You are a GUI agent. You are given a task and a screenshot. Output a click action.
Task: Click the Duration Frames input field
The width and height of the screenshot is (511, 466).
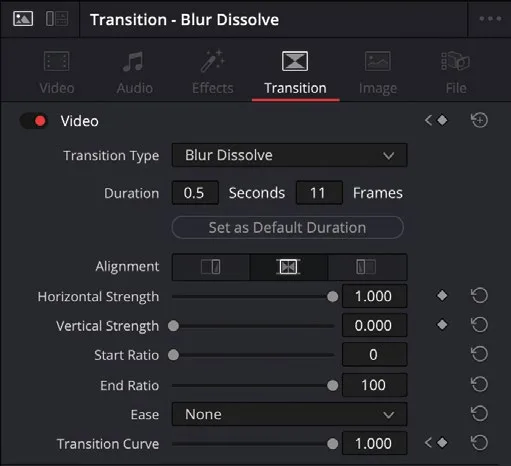319,193
